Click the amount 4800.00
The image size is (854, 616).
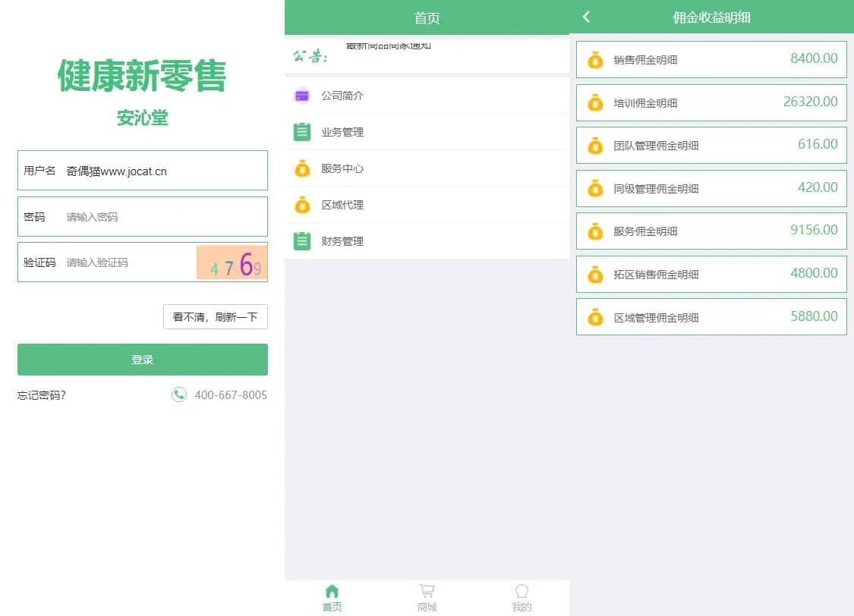pos(815,272)
